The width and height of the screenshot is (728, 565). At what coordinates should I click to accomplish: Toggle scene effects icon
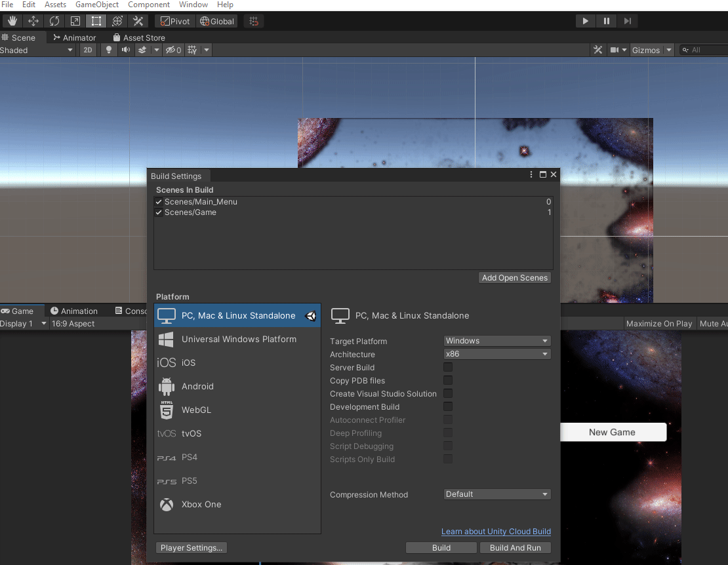coord(142,50)
